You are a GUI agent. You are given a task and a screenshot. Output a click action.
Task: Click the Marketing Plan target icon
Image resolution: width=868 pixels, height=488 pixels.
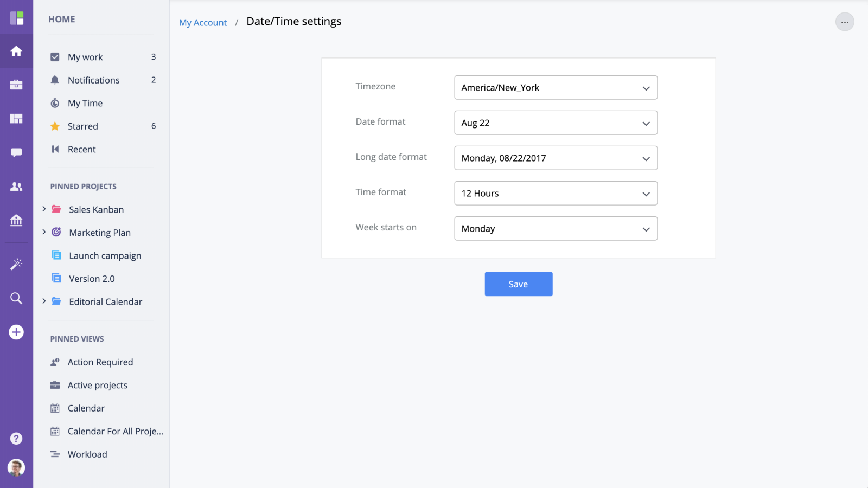point(56,232)
